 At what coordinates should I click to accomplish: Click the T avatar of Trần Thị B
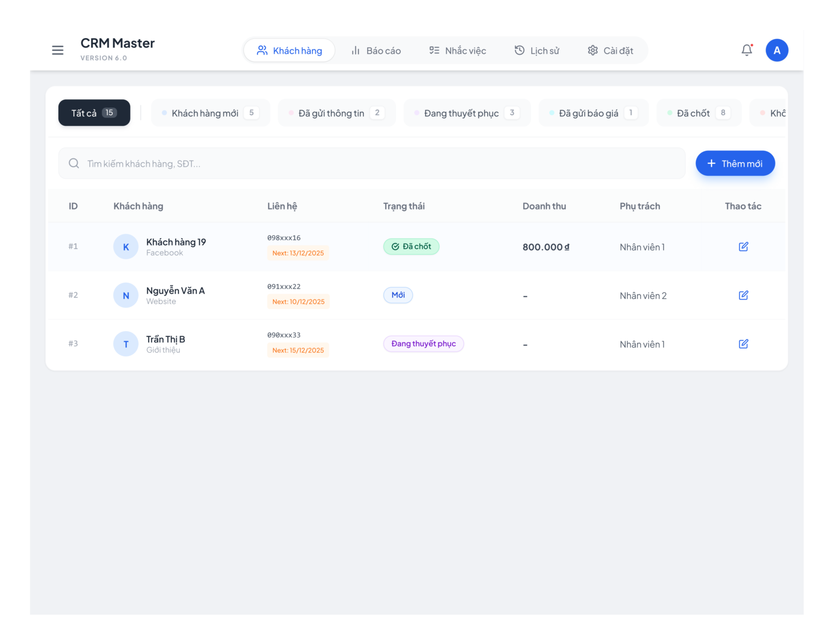click(126, 344)
